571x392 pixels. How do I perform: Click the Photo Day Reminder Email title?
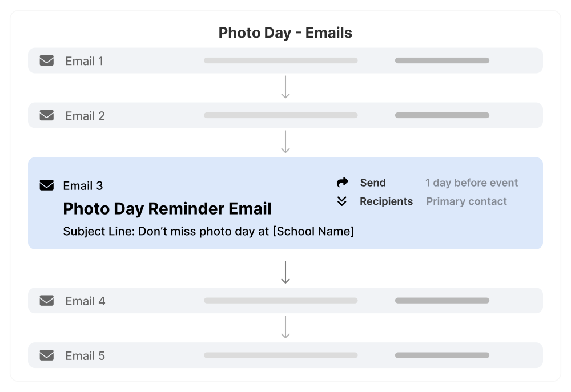click(167, 209)
